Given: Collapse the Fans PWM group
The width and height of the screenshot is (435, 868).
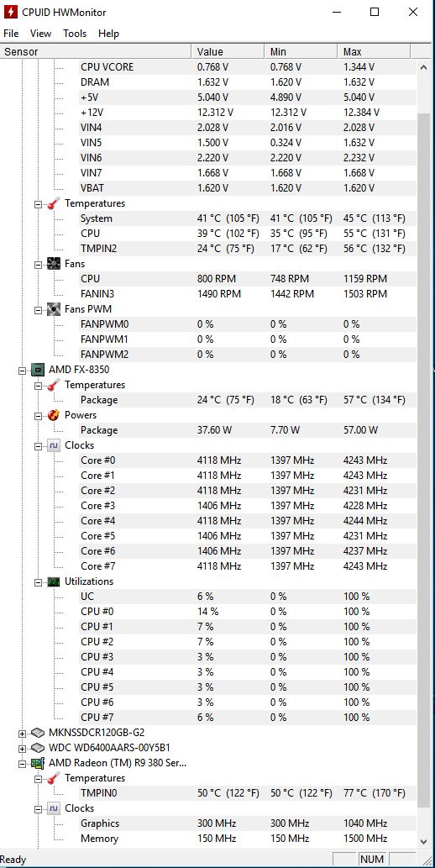Looking at the screenshot, I should click(38, 309).
